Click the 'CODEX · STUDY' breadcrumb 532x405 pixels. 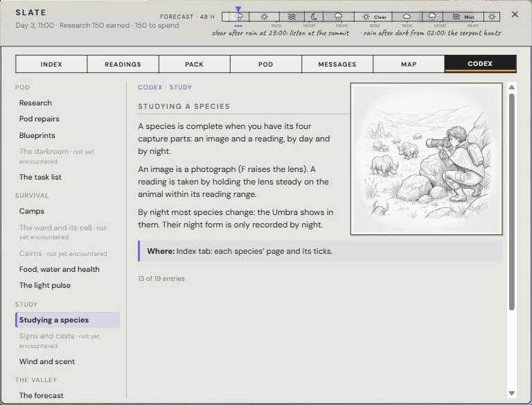pyautogui.click(x=165, y=87)
